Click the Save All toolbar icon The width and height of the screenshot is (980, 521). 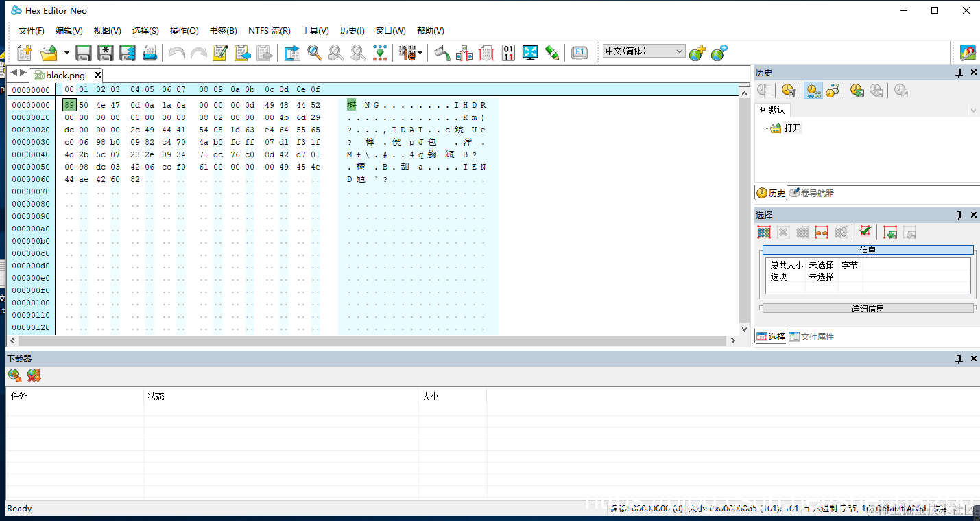pos(128,53)
